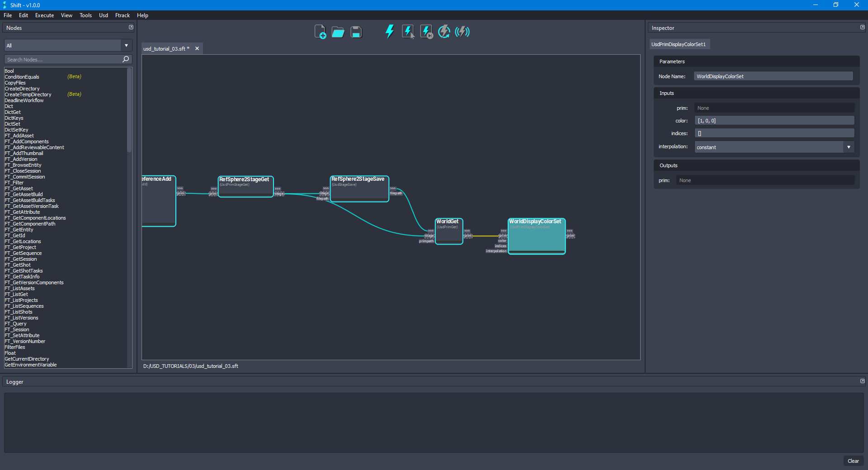Open the interpolation dropdown in Inspector
868x470 pixels.
pos(849,147)
